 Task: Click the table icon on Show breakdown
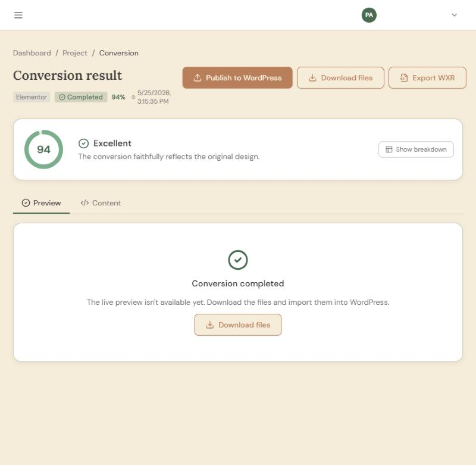click(389, 149)
